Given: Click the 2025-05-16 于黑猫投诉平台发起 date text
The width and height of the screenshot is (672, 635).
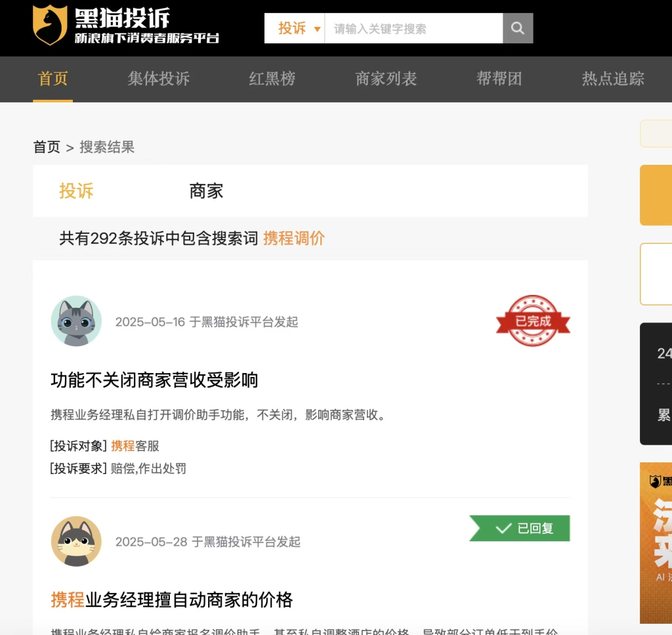Looking at the screenshot, I should 207,322.
